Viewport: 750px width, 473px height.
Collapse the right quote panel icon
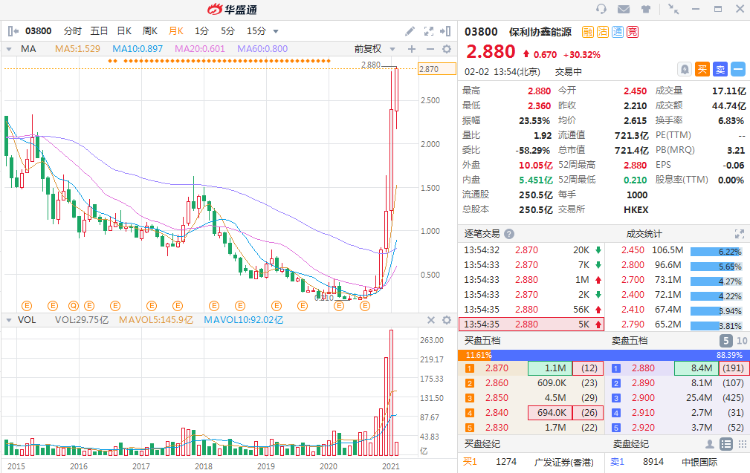(x=445, y=31)
